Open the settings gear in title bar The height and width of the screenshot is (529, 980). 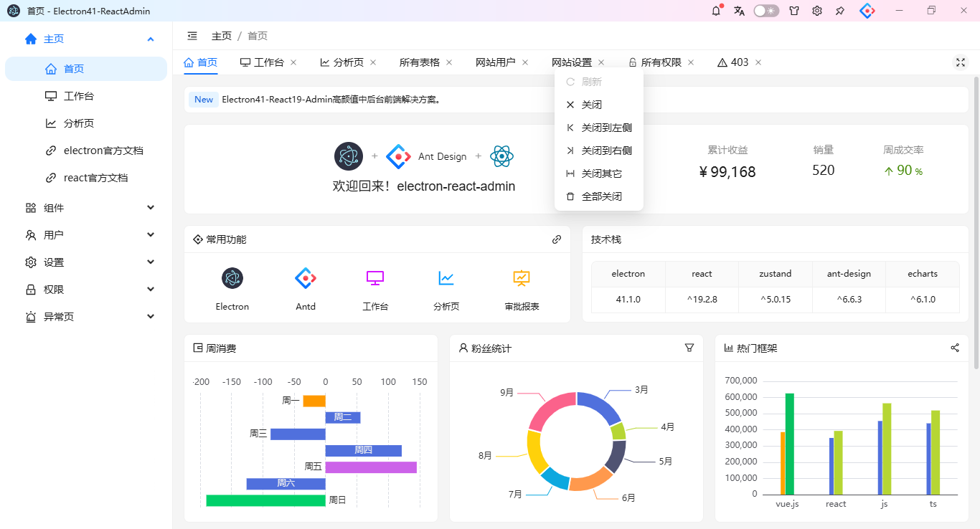(817, 11)
